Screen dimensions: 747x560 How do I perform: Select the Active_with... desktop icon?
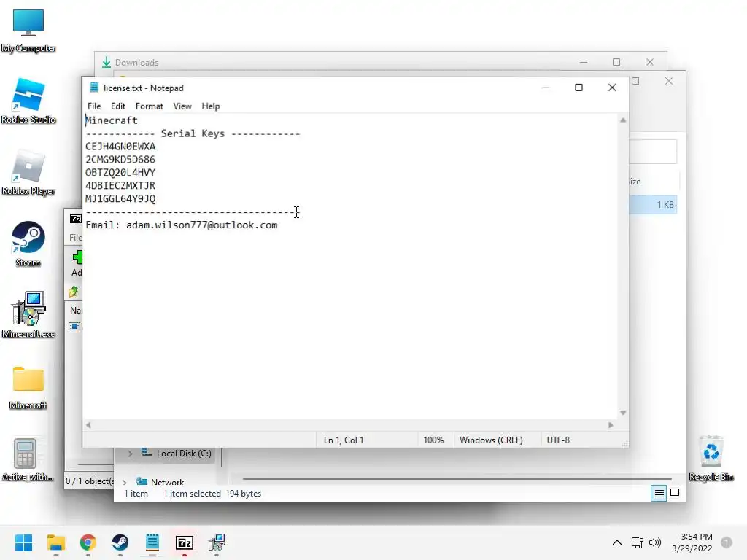pyautogui.click(x=27, y=459)
